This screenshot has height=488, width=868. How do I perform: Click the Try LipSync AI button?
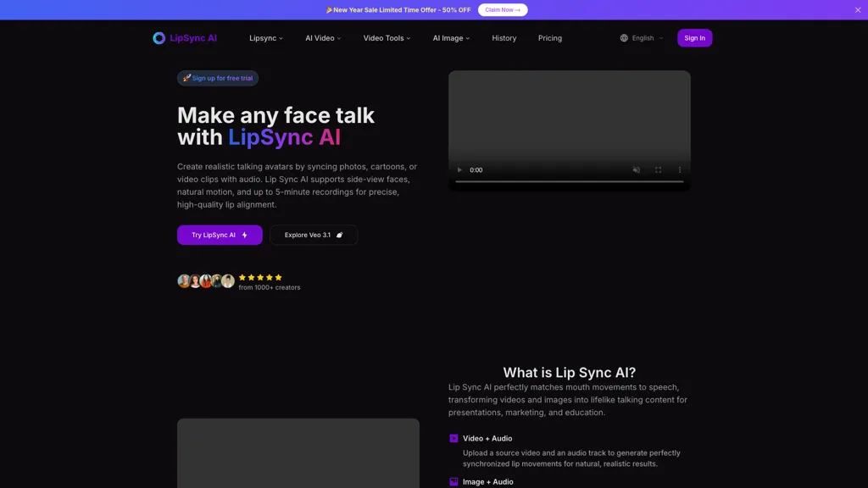(x=219, y=235)
